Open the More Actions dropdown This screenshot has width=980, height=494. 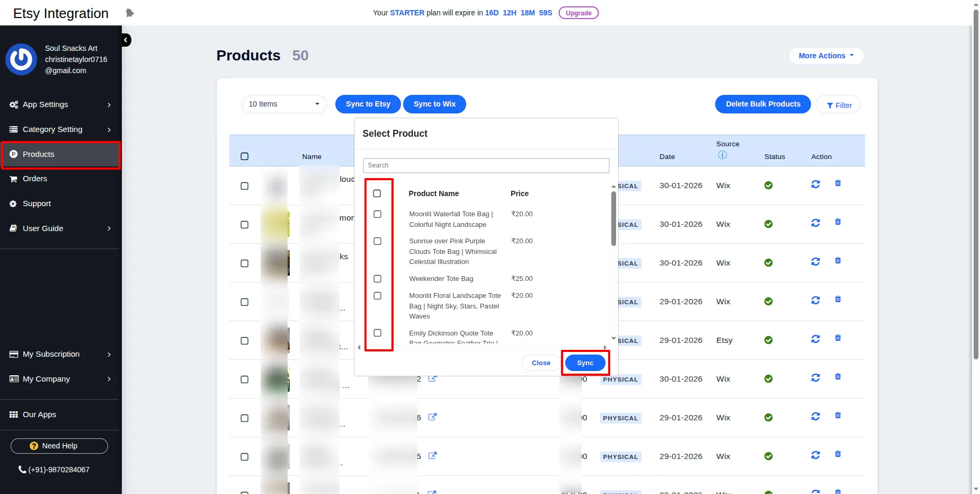[x=825, y=56]
